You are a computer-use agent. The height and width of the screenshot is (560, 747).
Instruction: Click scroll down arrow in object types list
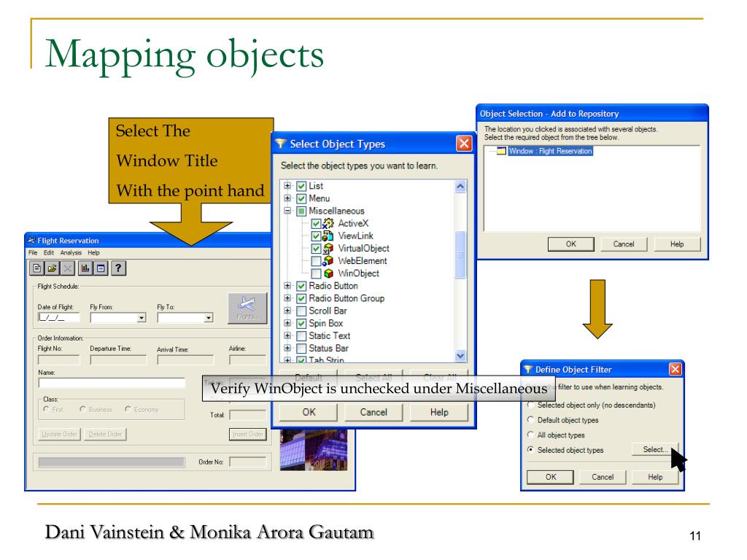pyautogui.click(x=460, y=355)
